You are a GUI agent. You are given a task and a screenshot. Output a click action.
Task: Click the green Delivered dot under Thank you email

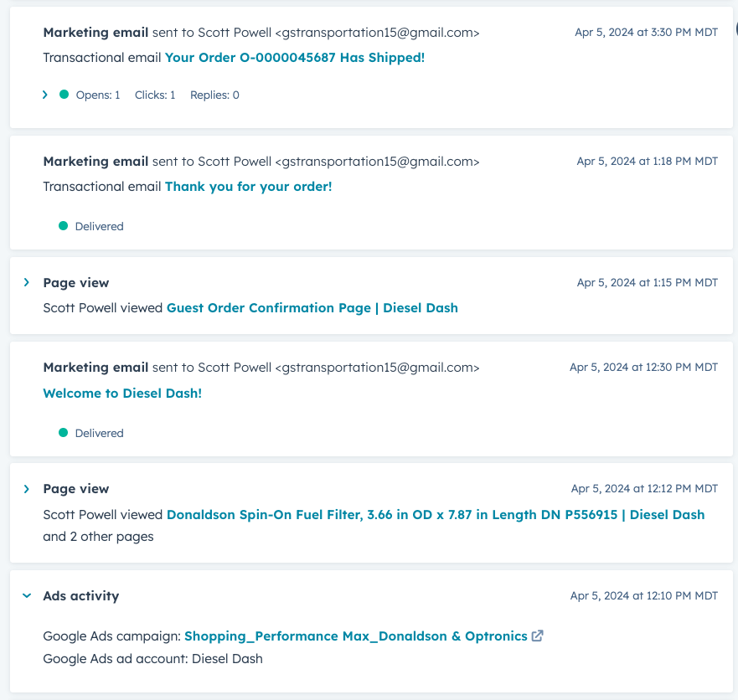(x=63, y=226)
